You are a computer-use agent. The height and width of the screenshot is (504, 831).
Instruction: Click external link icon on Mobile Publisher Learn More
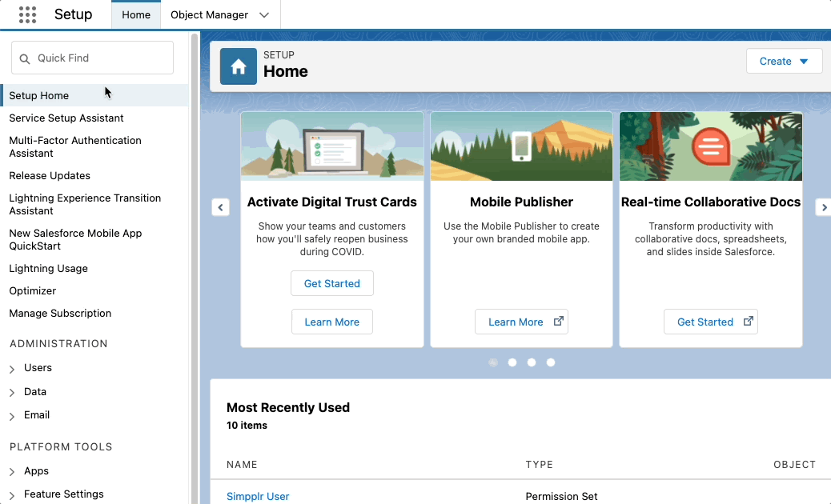point(559,322)
